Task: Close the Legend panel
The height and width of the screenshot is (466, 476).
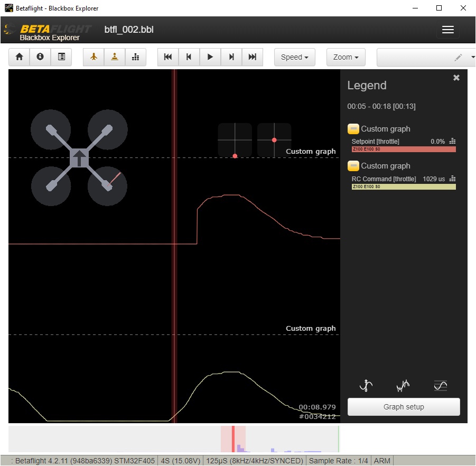Action: [456, 78]
